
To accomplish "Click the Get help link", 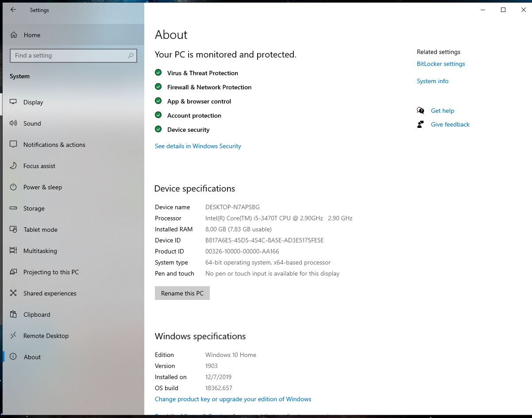I will pyautogui.click(x=443, y=111).
